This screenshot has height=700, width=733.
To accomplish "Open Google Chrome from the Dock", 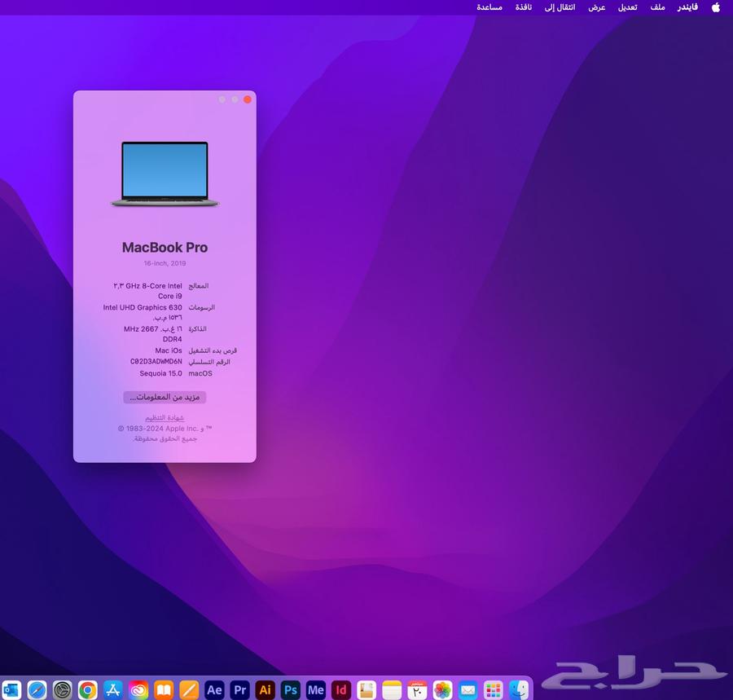I will point(86,689).
